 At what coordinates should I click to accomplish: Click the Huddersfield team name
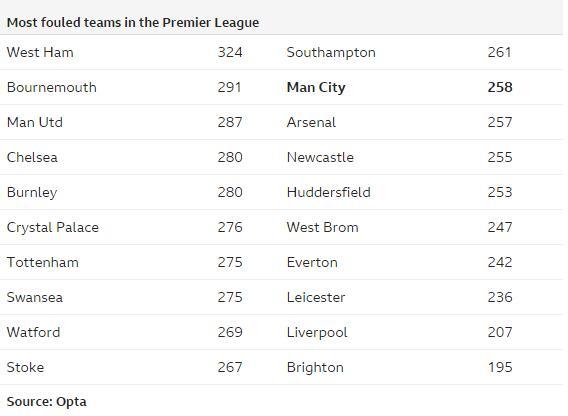point(329,192)
